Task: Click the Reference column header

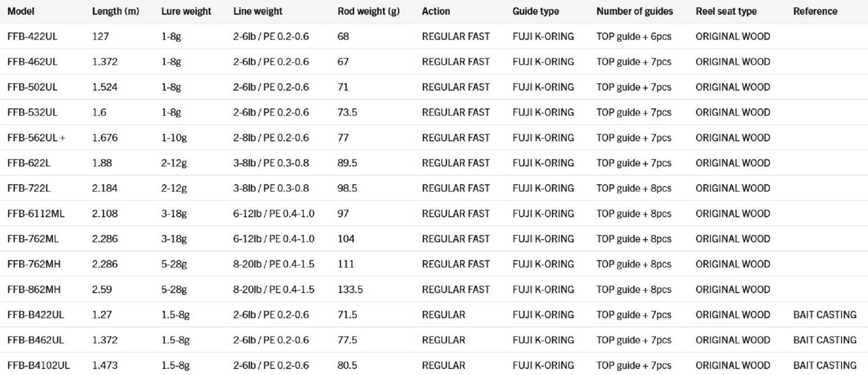Action: click(815, 11)
